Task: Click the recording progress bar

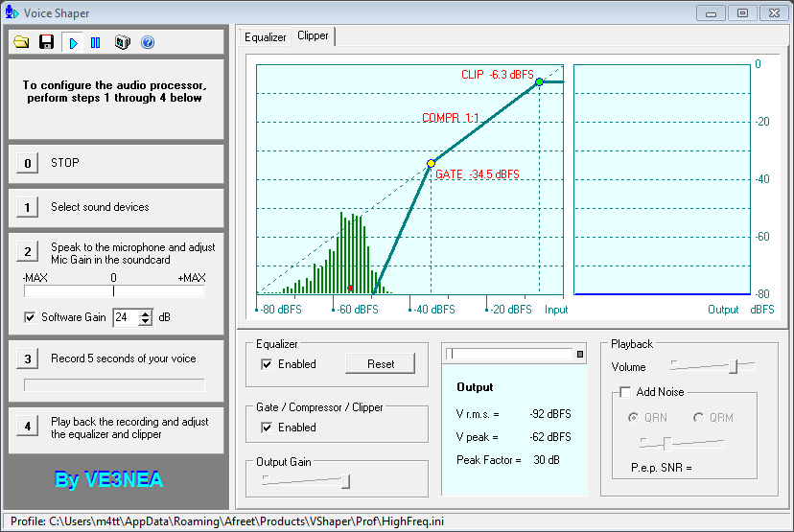Action: pos(114,385)
